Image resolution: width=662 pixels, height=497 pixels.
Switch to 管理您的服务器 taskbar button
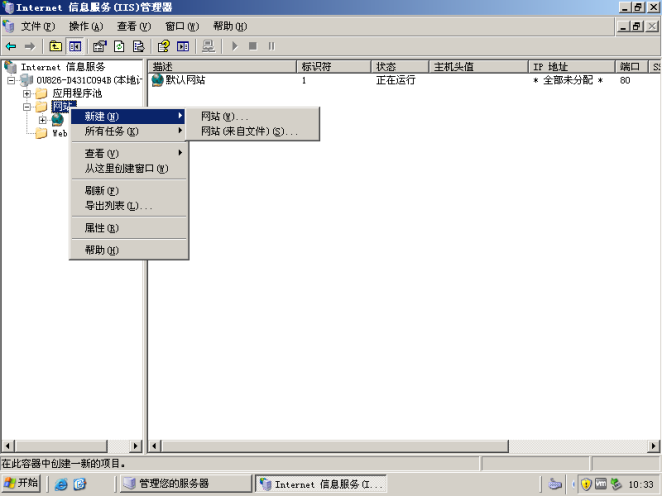[x=183, y=484]
